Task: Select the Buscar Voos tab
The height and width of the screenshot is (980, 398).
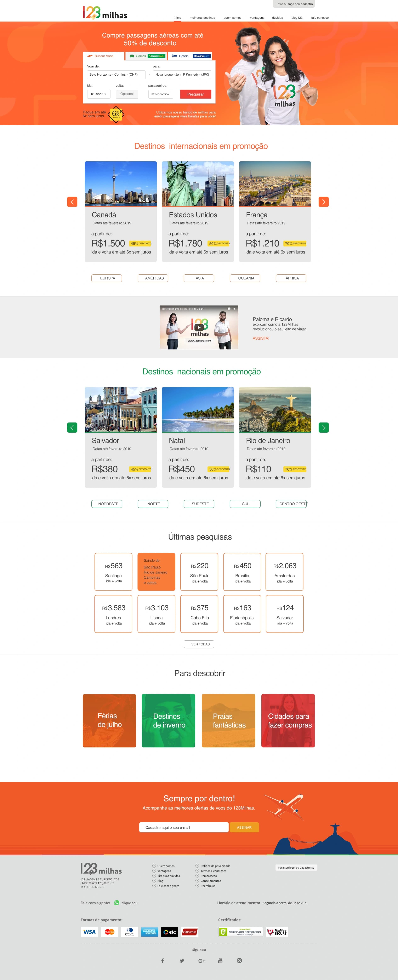Action: 104,56
